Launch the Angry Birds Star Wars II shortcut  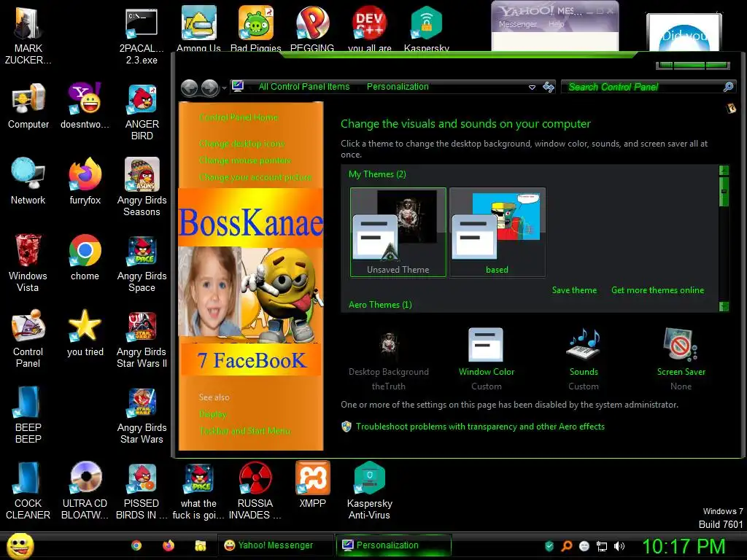click(142, 338)
